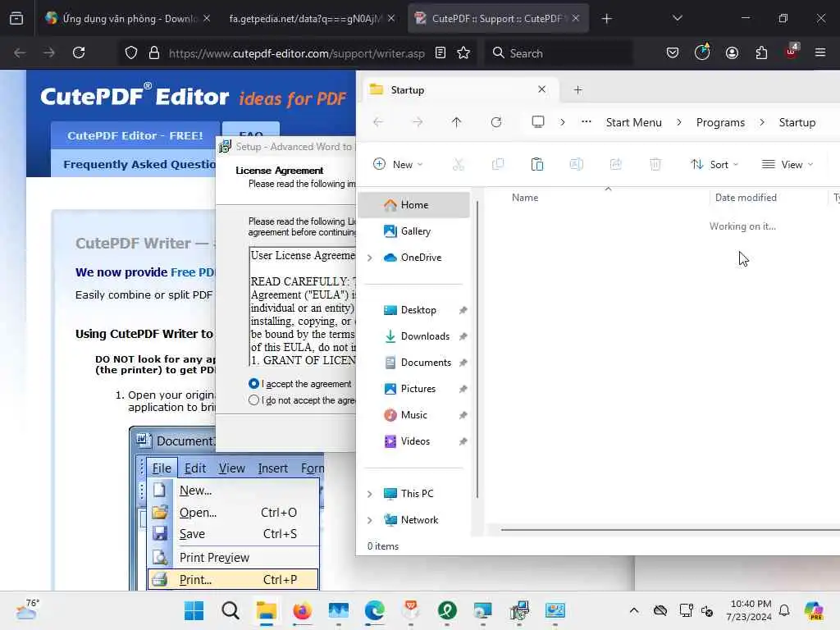Open a new Firefox tab
Screen dimensions: 840x630
[606, 19]
